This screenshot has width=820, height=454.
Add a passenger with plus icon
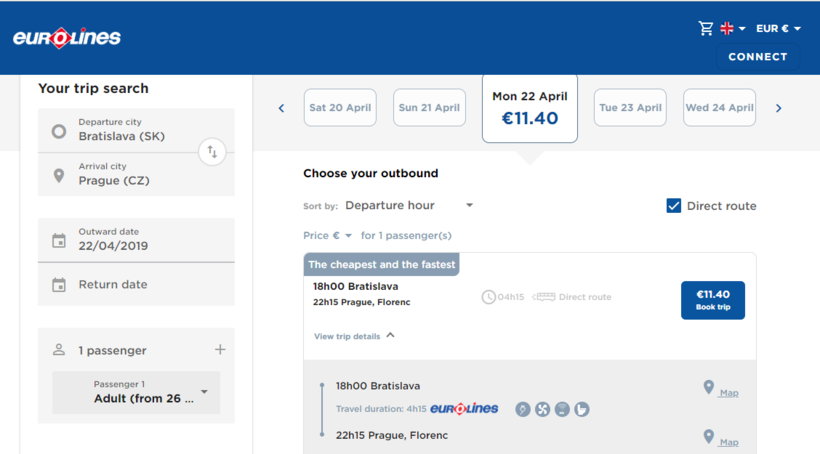[x=220, y=349]
